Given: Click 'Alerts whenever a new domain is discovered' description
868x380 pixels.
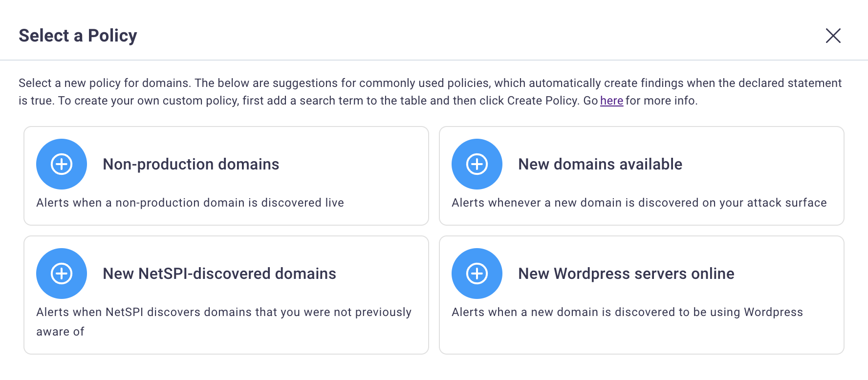Looking at the screenshot, I should click(x=639, y=203).
